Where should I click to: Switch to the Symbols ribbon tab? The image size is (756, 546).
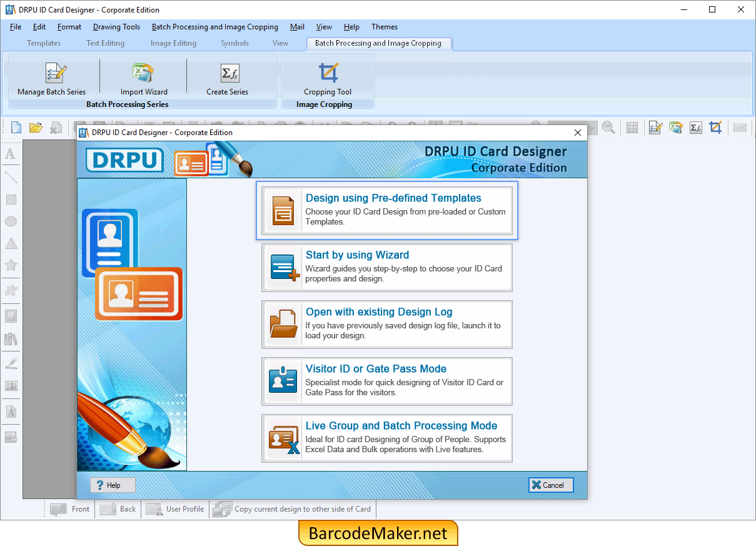click(234, 43)
